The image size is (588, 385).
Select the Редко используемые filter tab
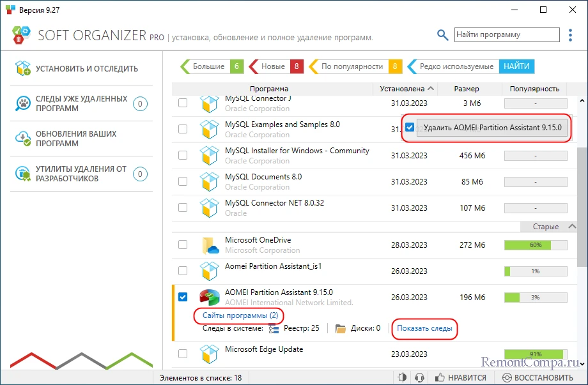[x=453, y=66]
